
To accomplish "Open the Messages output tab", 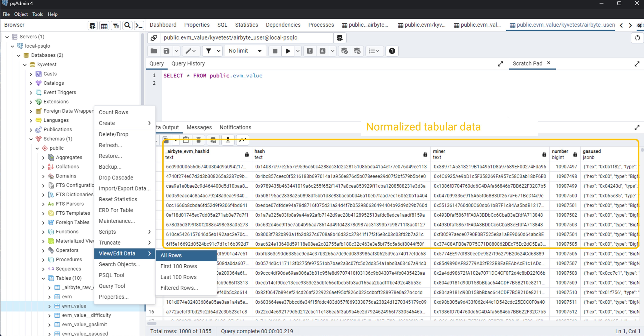I will click(x=199, y=127).
